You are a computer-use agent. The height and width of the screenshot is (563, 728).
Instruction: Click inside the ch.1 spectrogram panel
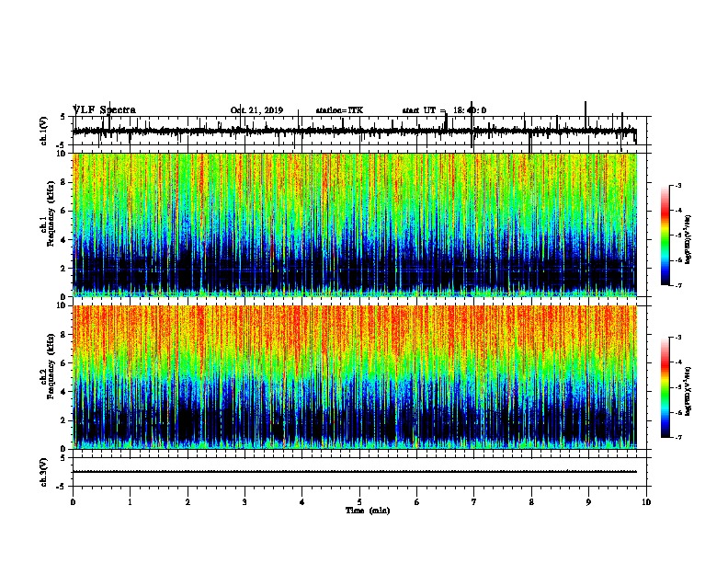(355, 224)
